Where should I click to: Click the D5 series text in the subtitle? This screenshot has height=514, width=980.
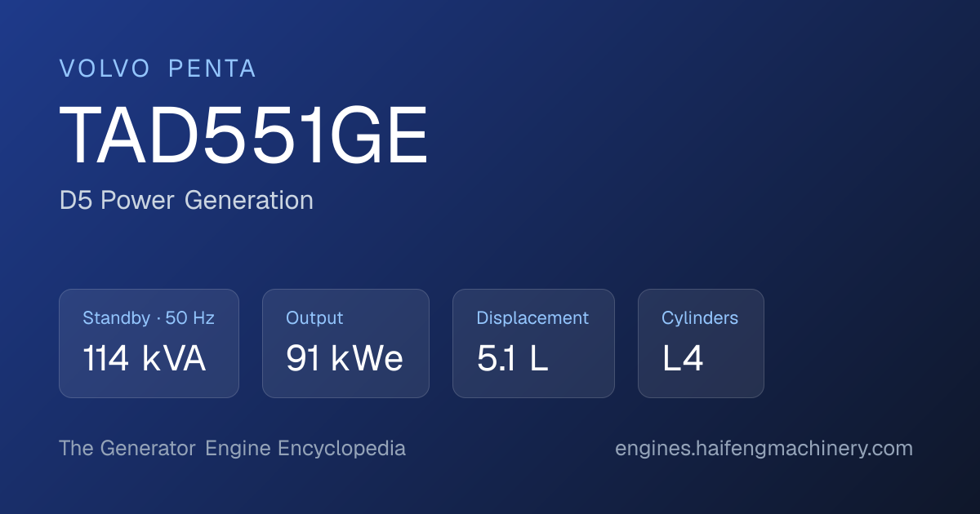click(76, 201)
